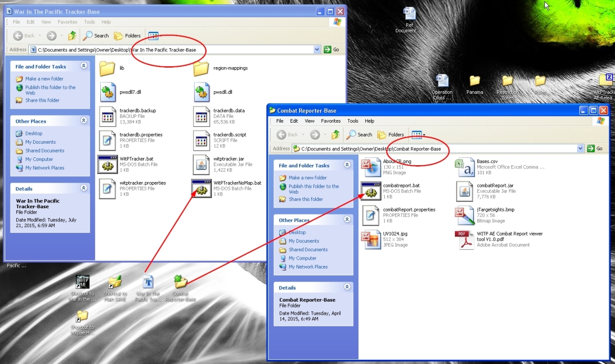Screen dimensions: 615x364
Task: Click Go button in Tracker-Base address bar
Action: pyautogui.click(x=331, y=49)
